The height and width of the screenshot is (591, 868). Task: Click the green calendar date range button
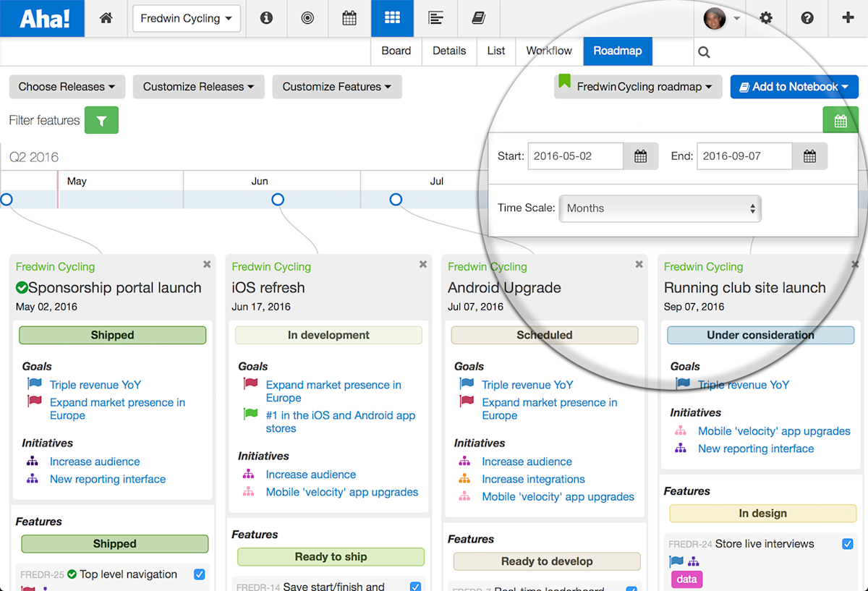pos(841,121)
